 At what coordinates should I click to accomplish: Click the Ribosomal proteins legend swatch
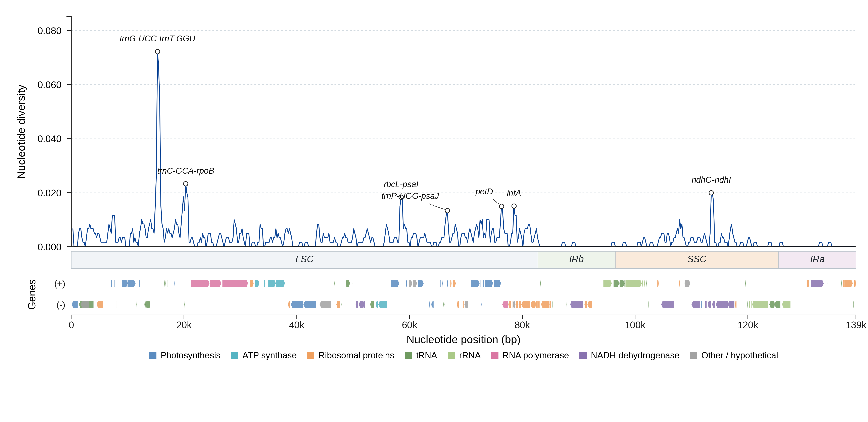click(x=311, y=355)
